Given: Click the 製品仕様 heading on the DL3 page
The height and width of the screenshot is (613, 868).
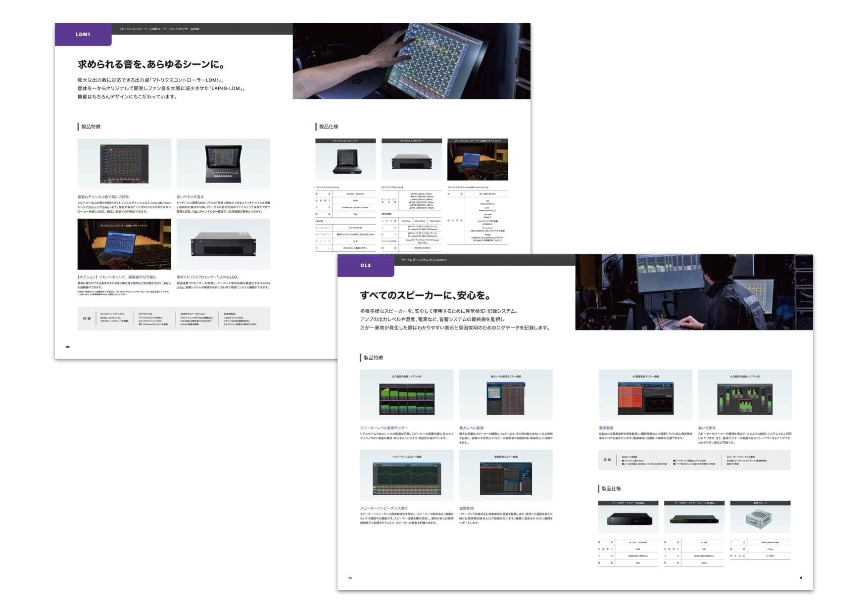Looking at the screenshot, I should 611,489.
